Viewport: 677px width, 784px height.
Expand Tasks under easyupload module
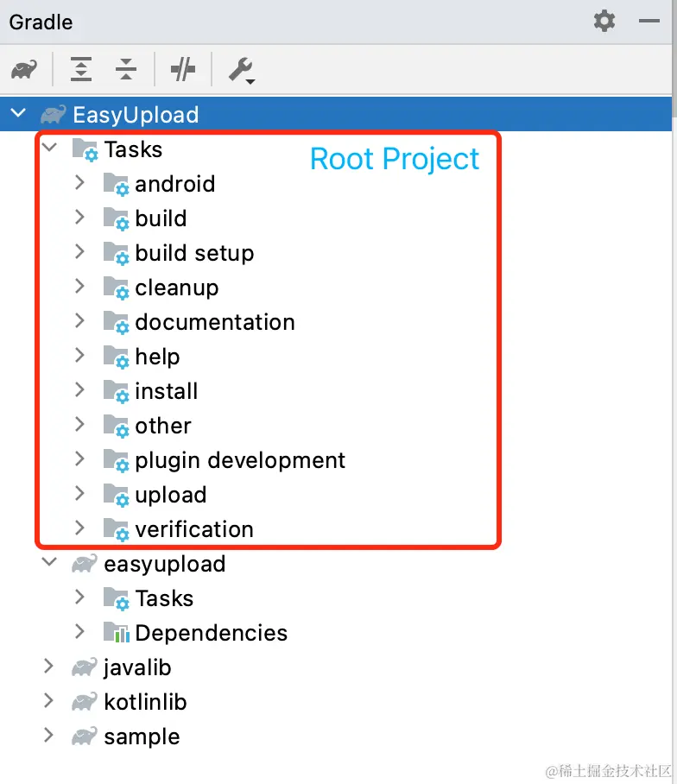pos(79,597)
